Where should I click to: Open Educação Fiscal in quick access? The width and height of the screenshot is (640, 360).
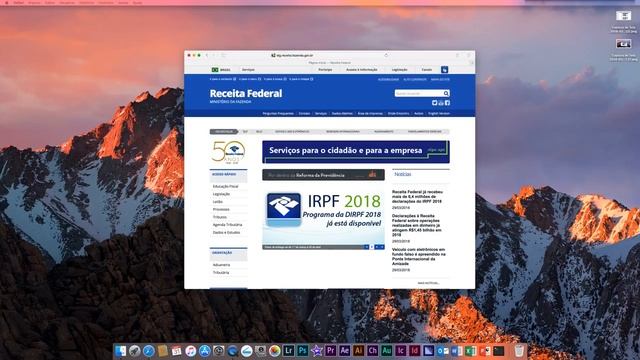pos(225,187)
